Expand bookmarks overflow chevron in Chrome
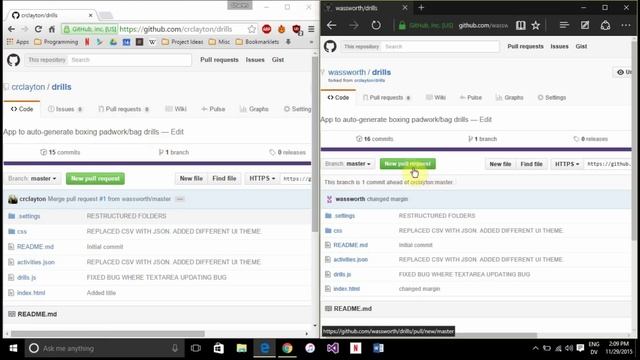The width and height of the screenshot is (640, 360). [311, 42]
